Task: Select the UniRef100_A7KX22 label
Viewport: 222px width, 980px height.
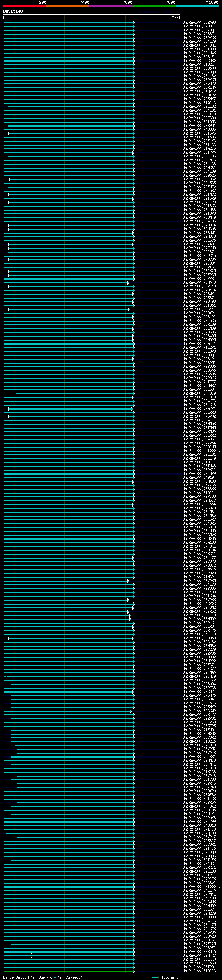Action: (x=199, y=554)
